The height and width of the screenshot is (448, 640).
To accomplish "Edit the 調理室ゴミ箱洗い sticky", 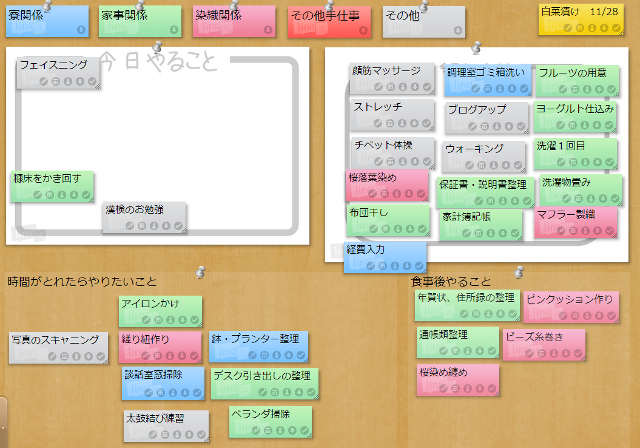I will (x=476, y=89).
